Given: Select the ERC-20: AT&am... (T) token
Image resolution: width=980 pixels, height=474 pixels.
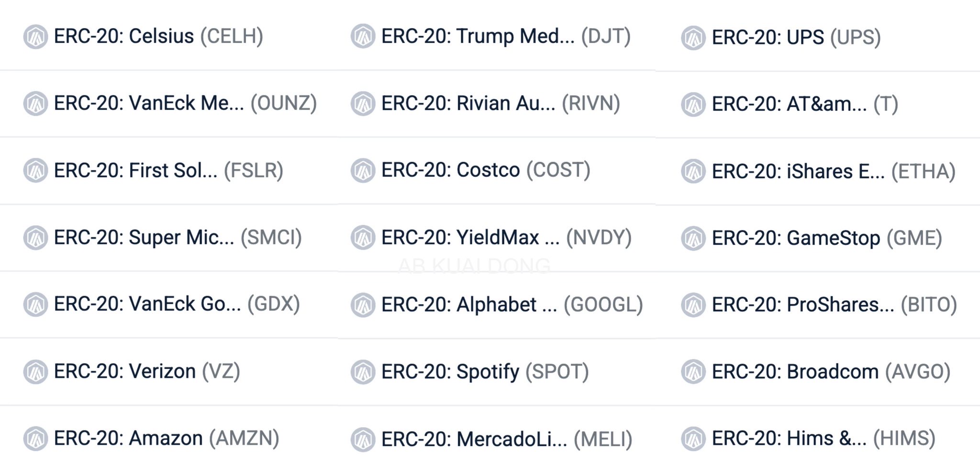Looking at the screenshot, I should tap(804, 105).
